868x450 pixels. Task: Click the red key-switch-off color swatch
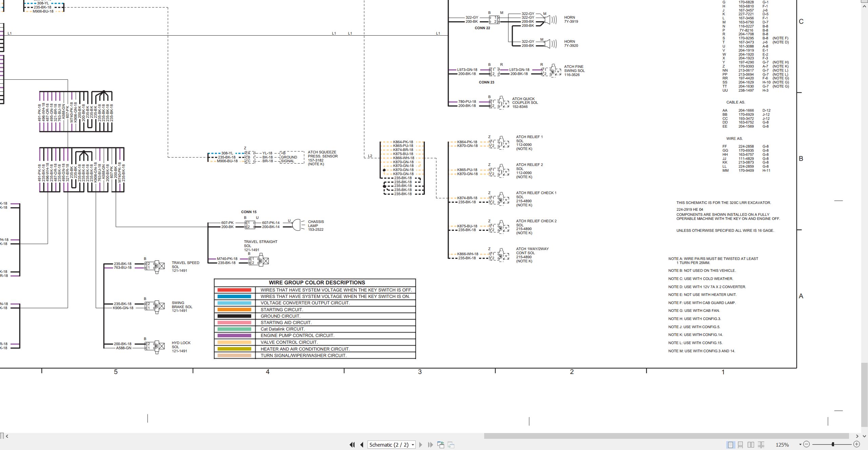(234, 290)
